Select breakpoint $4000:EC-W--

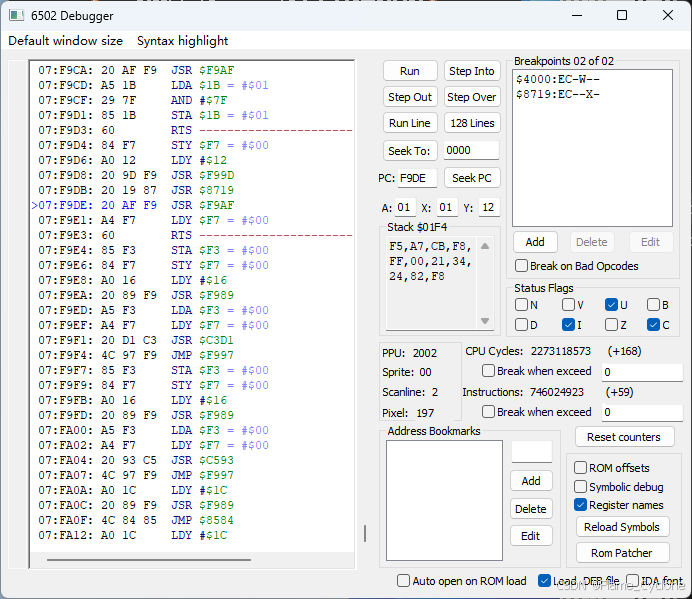pos(558,79)
